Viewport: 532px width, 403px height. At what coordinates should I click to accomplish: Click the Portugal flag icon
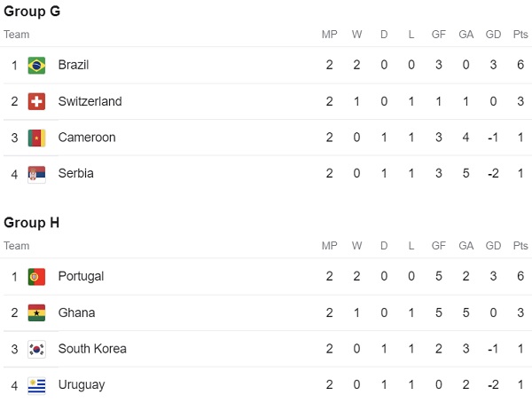[36, 277]
